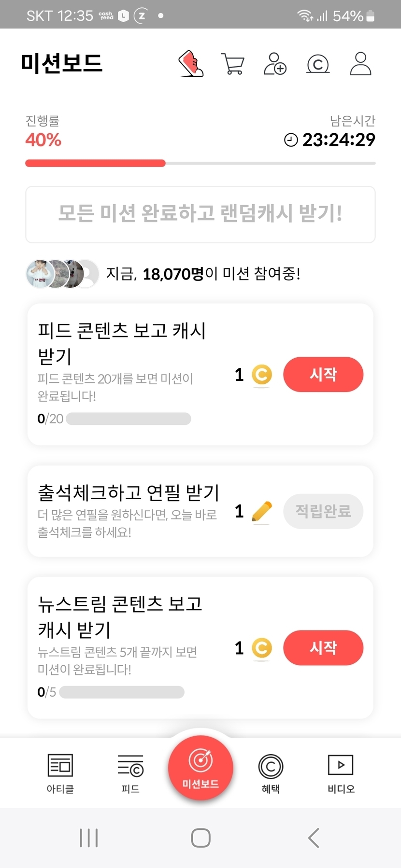Tap the 적립완료 button for attendance check
This screenshot has height=868, width=401.
click(323, 511)
